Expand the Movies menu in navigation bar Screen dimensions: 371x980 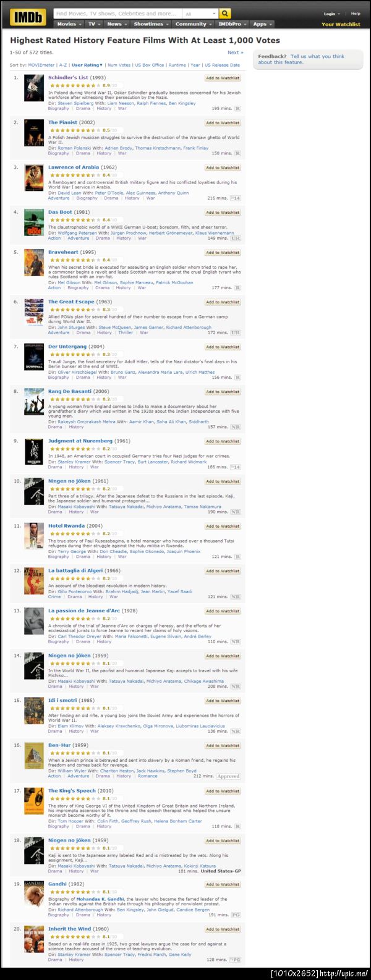(x=68, y=24)
